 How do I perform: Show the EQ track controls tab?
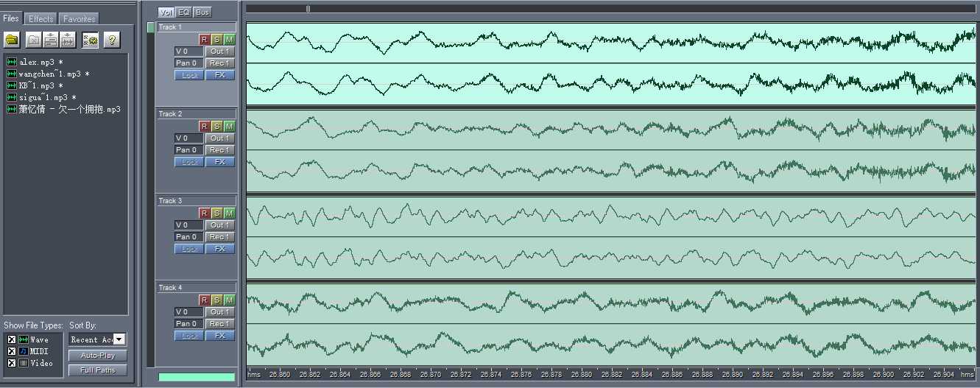click(x=184, y=13)
